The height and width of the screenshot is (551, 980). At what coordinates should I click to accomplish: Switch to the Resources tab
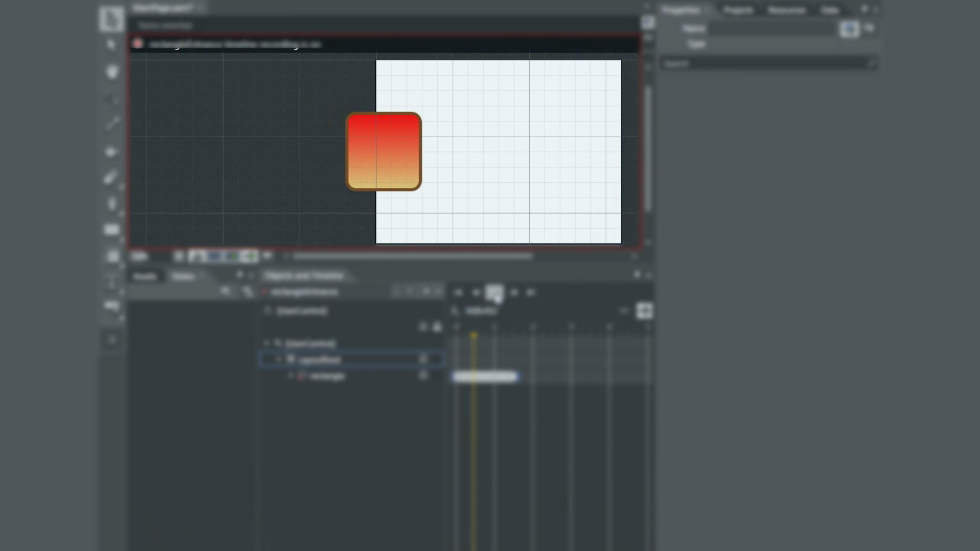tap(786, 10)
